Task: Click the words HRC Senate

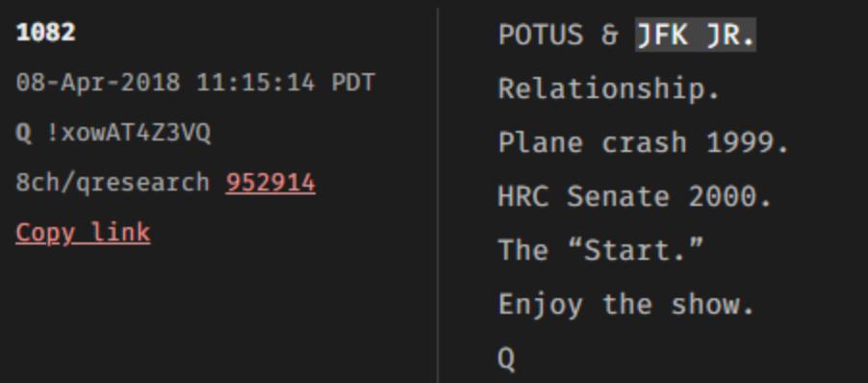Action: pos(584,196)
